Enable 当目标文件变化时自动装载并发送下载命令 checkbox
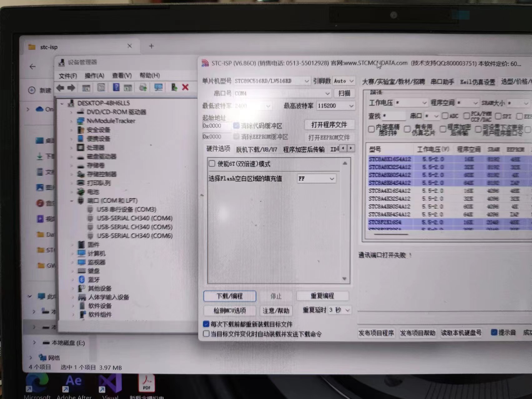Viewport: 532px width, 399px height. coord(206,334)
